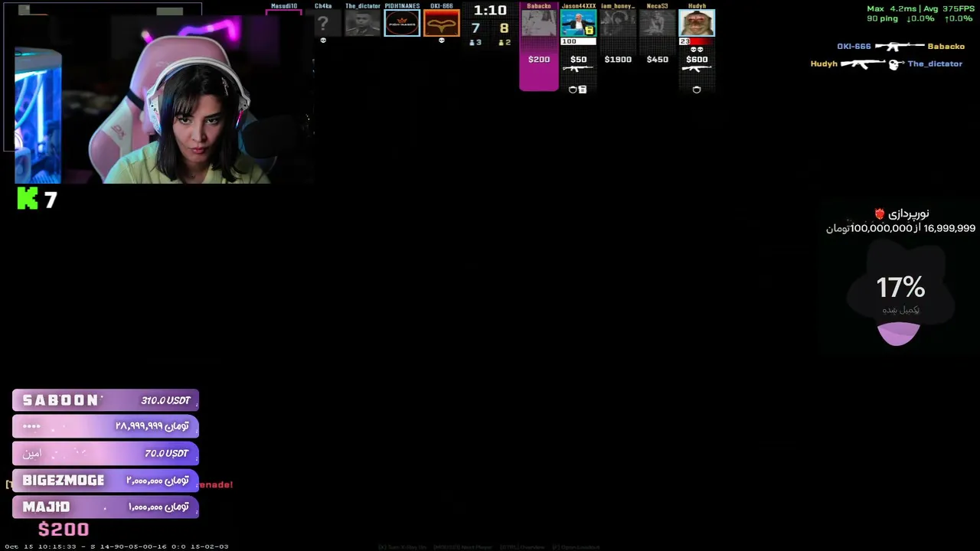Click the skull icon under OKI-666

441,41
